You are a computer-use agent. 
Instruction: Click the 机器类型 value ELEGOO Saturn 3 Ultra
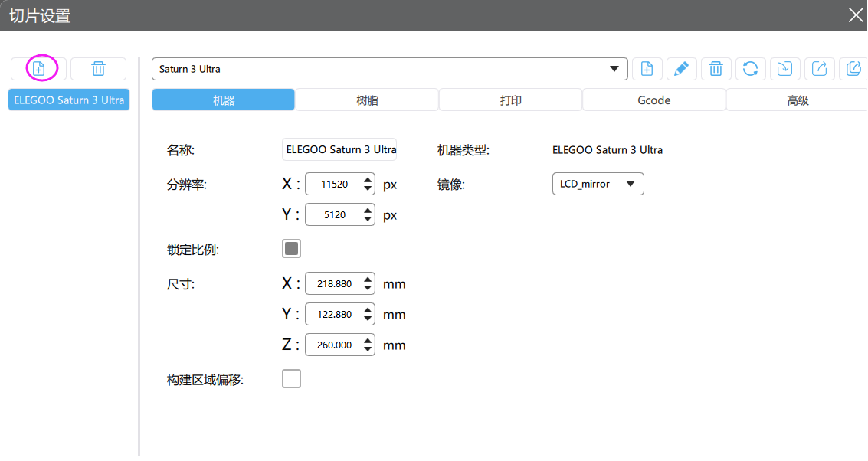(x=608, y=150)
